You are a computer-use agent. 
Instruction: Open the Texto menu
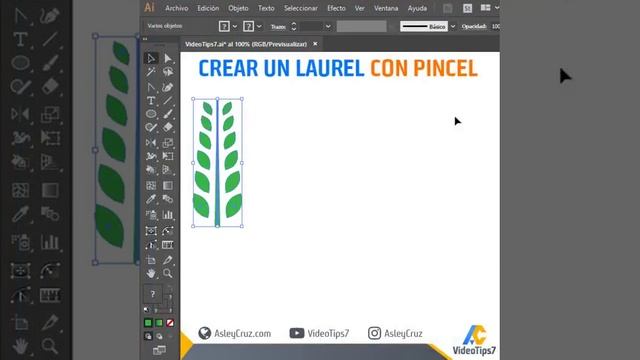tap(266, 8)
